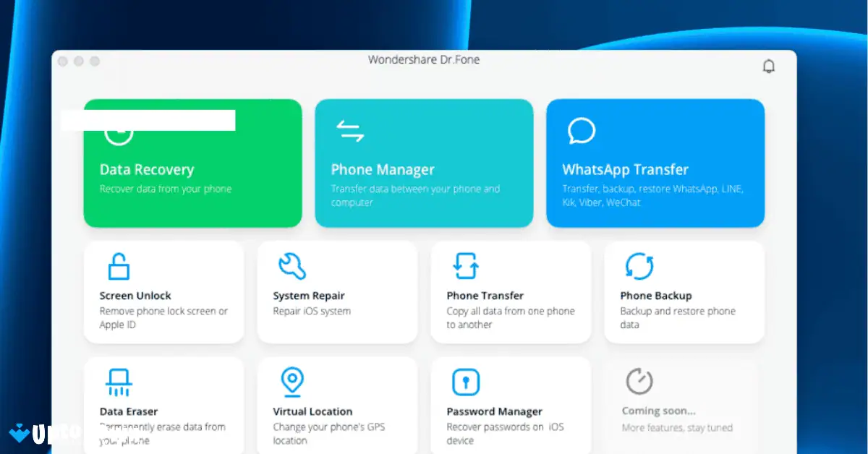Click the Virtual Location pin icon
Image resolution: width=868 pixels, height=454 pixels.
pyautogui.click(x=292, y=380)
